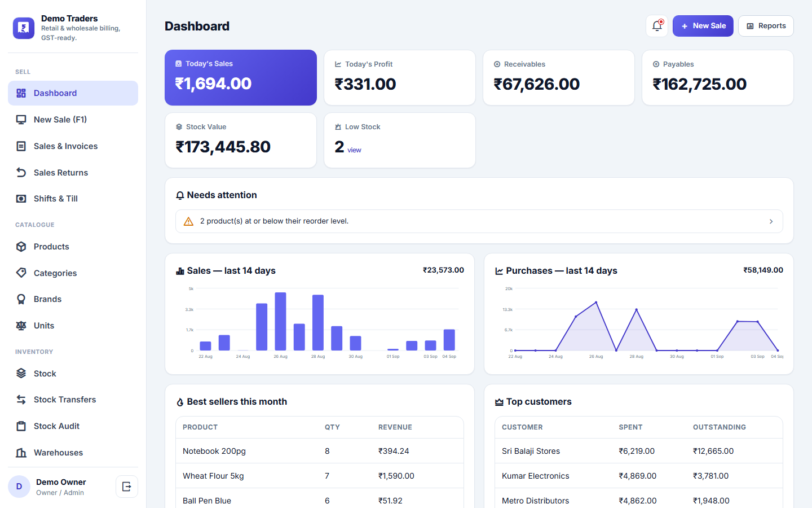Open the Today's Sales card
The height and width of the screenshot is (508, 812).
click(241, 77)
